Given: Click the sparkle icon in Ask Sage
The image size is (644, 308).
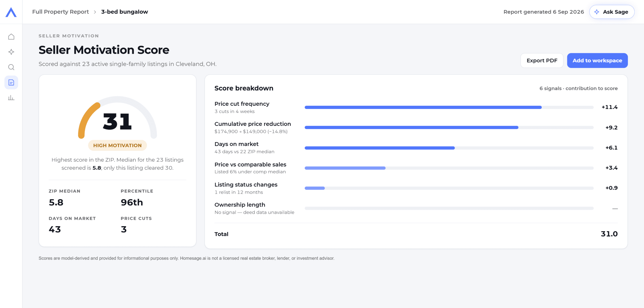Looking at the screenshot, I should click(x=596, y=12).
